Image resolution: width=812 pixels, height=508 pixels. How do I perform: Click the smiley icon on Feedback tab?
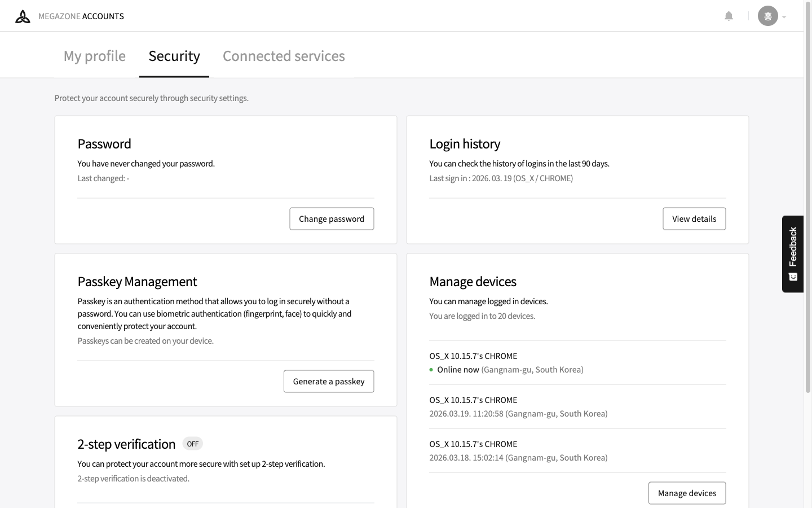point(793,277)
